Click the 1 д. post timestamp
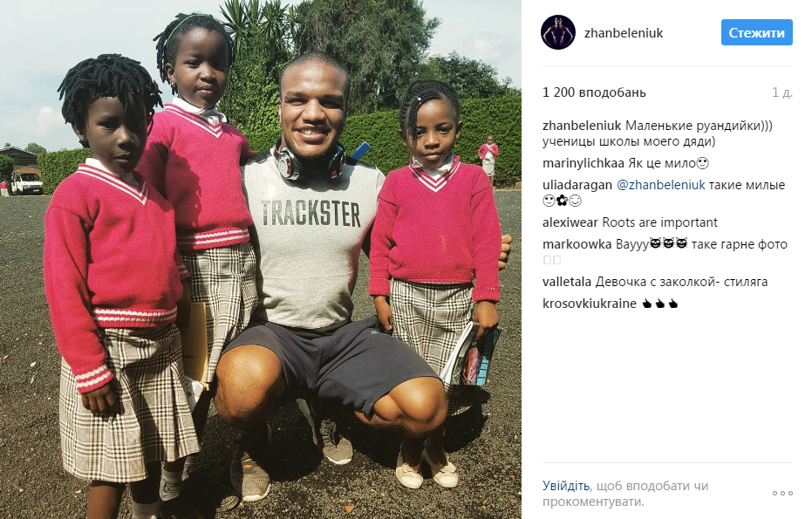812x519 pixels. (782, 92)
